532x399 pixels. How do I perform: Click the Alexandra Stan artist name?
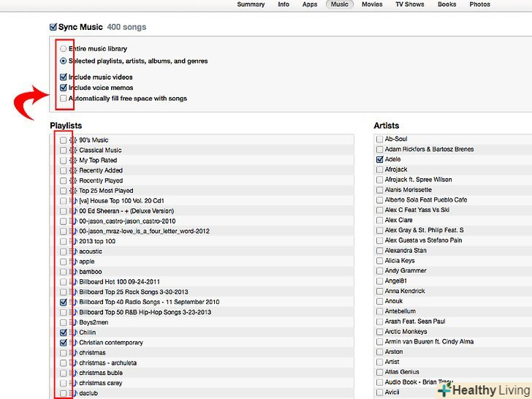coord(406,251)
